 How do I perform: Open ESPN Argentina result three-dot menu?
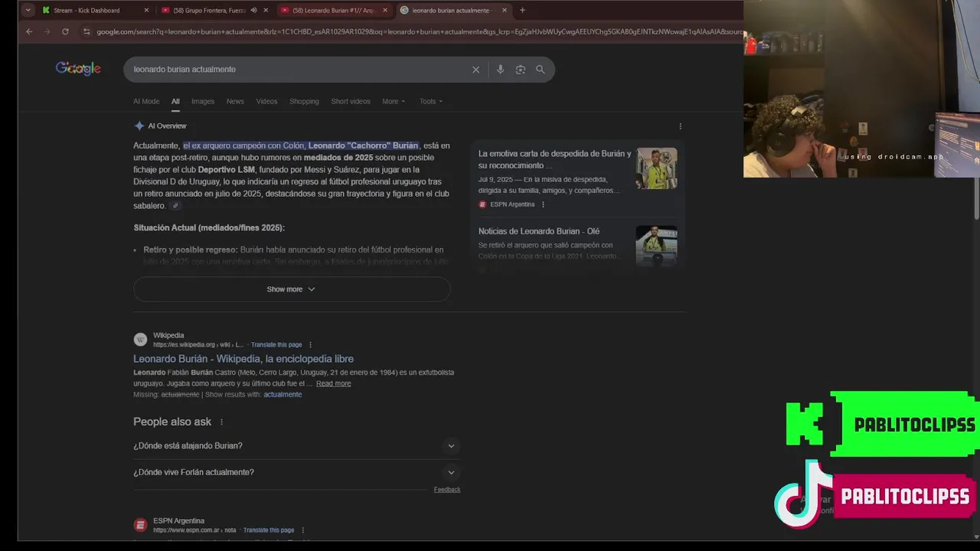click(302, 530)
